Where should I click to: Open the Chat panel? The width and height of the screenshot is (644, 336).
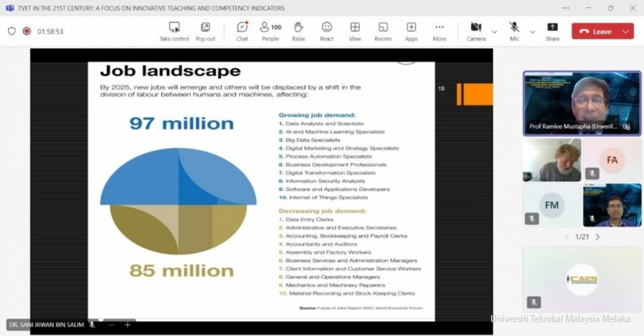(x=242, y=31)
